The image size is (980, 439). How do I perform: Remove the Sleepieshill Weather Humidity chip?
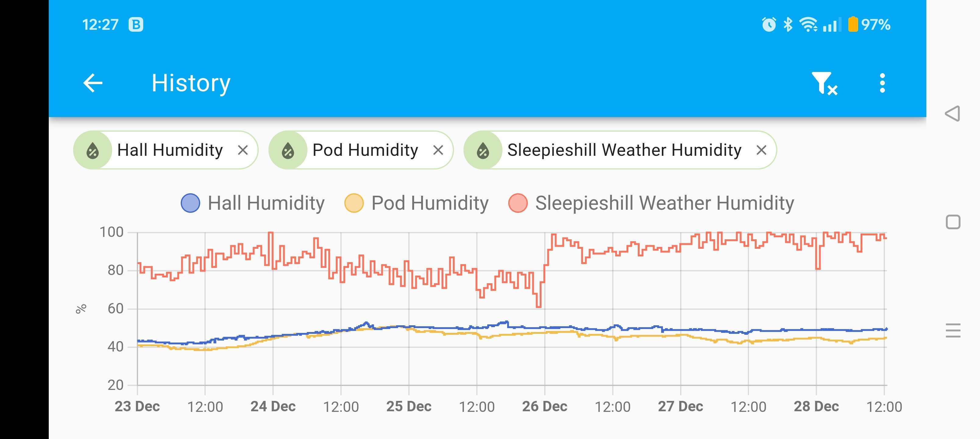[761, 150]
